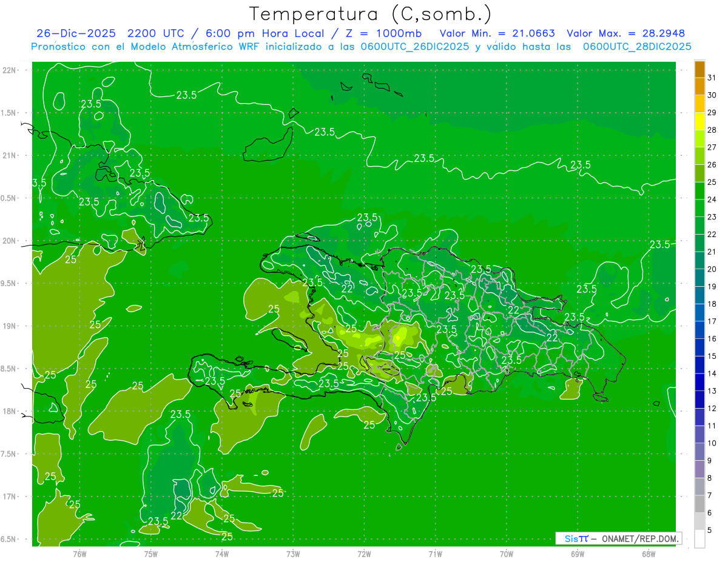Select valid-until time '0600UTC_28DIC2025'

coord(637,47)
